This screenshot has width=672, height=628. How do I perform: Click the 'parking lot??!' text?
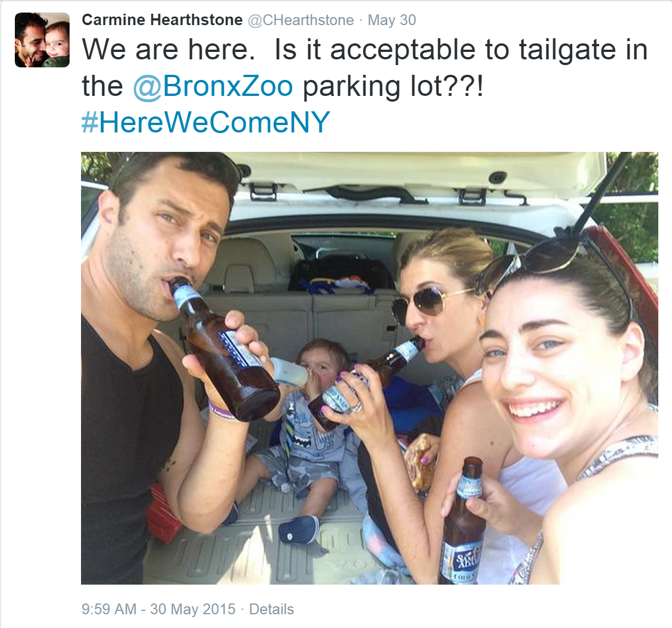pos(394,86)
